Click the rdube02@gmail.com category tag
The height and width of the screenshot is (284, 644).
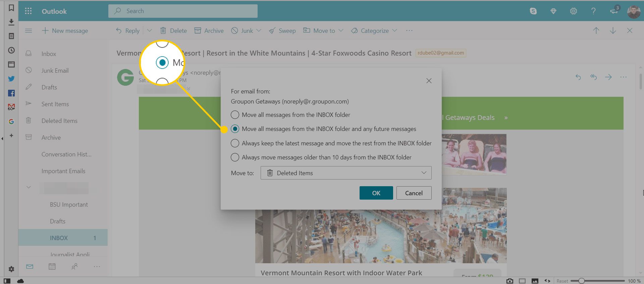[441, 53]
